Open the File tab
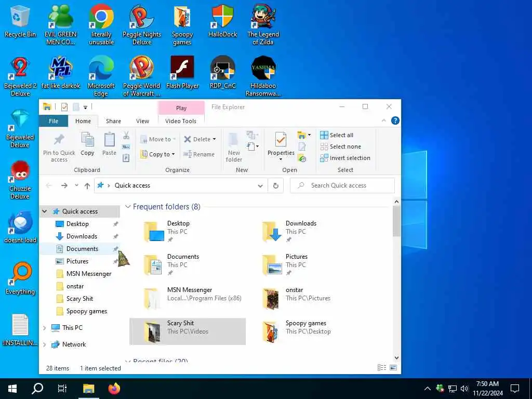 (x=54, y=121)
